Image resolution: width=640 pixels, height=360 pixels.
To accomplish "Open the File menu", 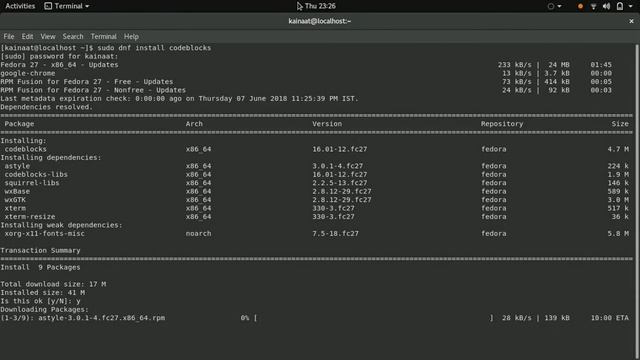I will [x=9, y=36].
